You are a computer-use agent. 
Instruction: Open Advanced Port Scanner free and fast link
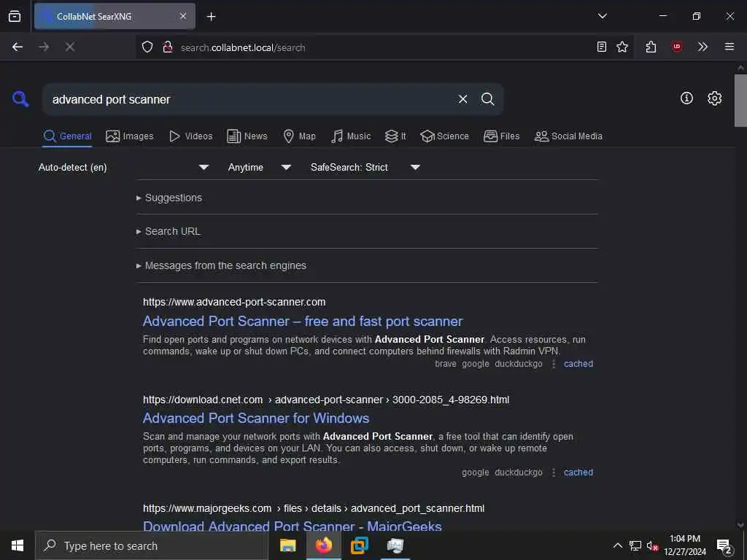pos(303,322)
